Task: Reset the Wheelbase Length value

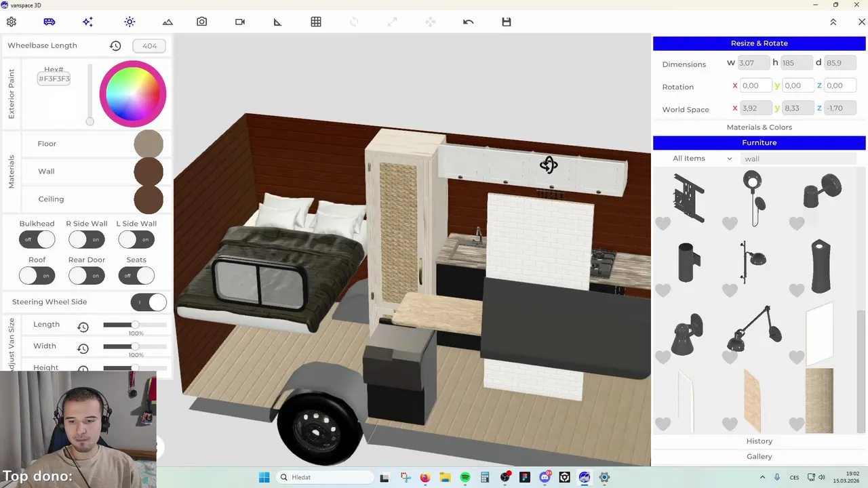Action: pyautogui.click(x=115, y=46)
